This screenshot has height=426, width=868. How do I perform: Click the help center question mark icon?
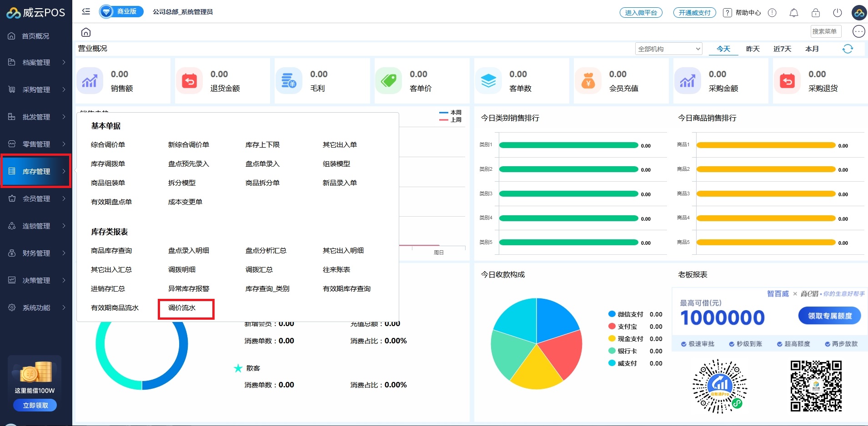728,13
